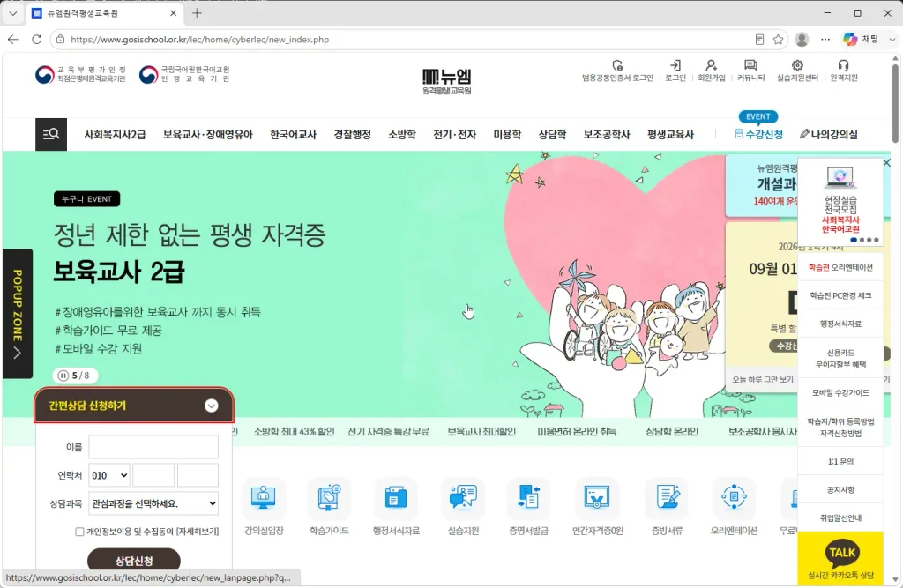Open the 010 phone prefix dropdown
This screenshot has width=903, height=588.
click(x=108, y=475)
